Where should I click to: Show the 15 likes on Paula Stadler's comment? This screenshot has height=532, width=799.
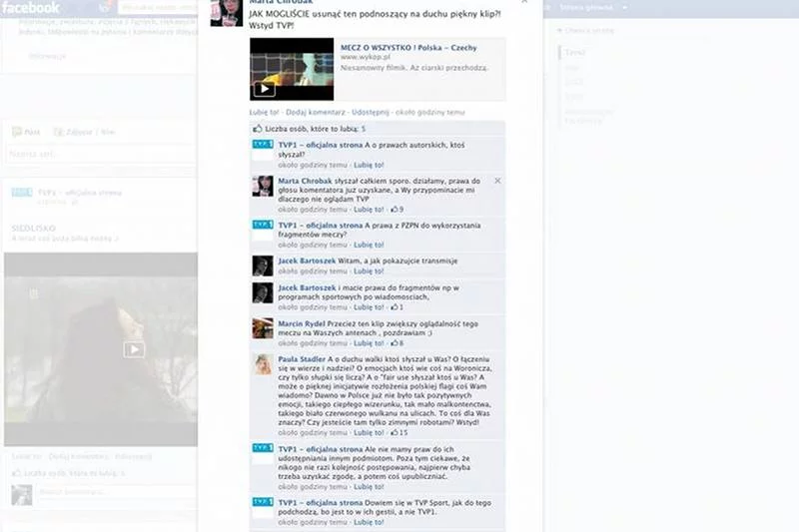click(399, 433)
